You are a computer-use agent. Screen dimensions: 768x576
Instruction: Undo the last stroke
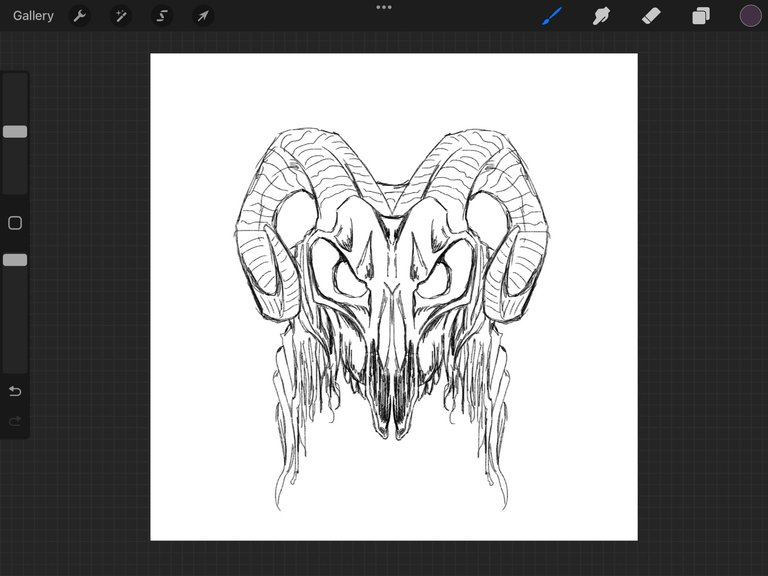(x=15, y=391)
